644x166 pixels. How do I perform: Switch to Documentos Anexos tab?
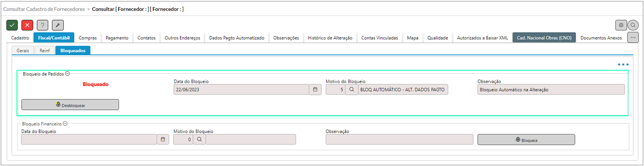tap(601, 38)
